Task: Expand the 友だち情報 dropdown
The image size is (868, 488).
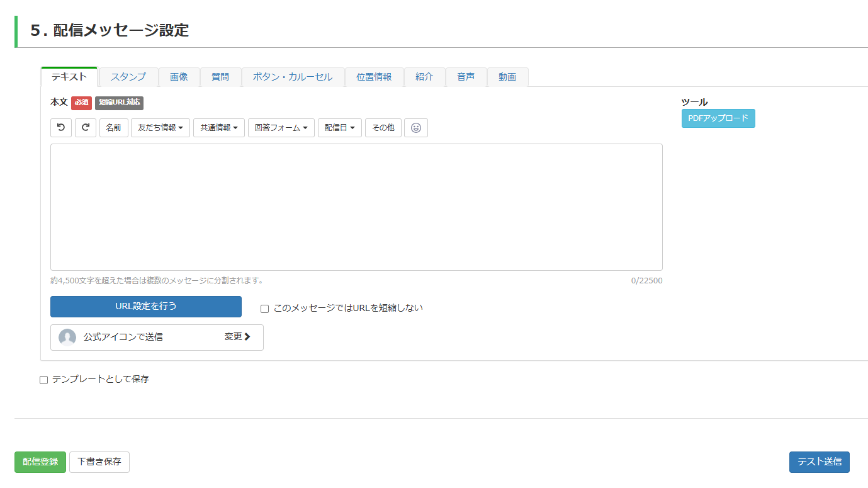Action: coord(161,128)
